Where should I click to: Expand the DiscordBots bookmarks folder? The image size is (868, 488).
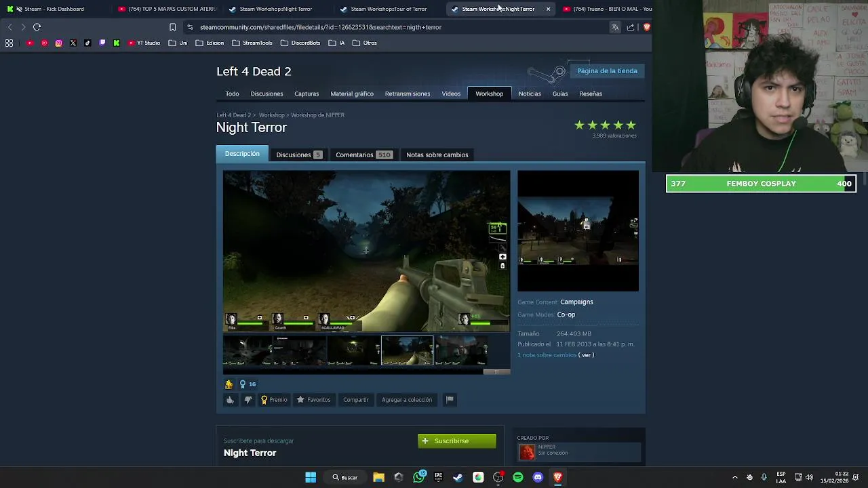click(300, 43)
